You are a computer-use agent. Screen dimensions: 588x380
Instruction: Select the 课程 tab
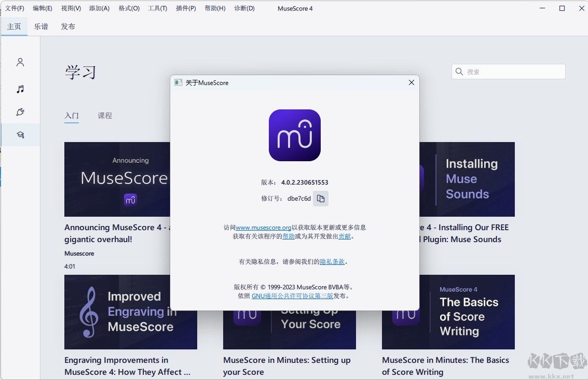(105, 116)
